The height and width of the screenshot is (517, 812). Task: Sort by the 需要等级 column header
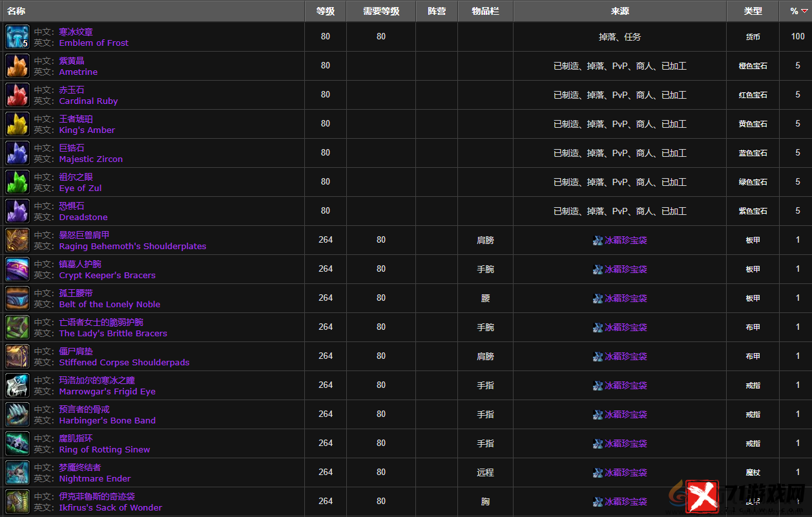(x=381, y=11)
